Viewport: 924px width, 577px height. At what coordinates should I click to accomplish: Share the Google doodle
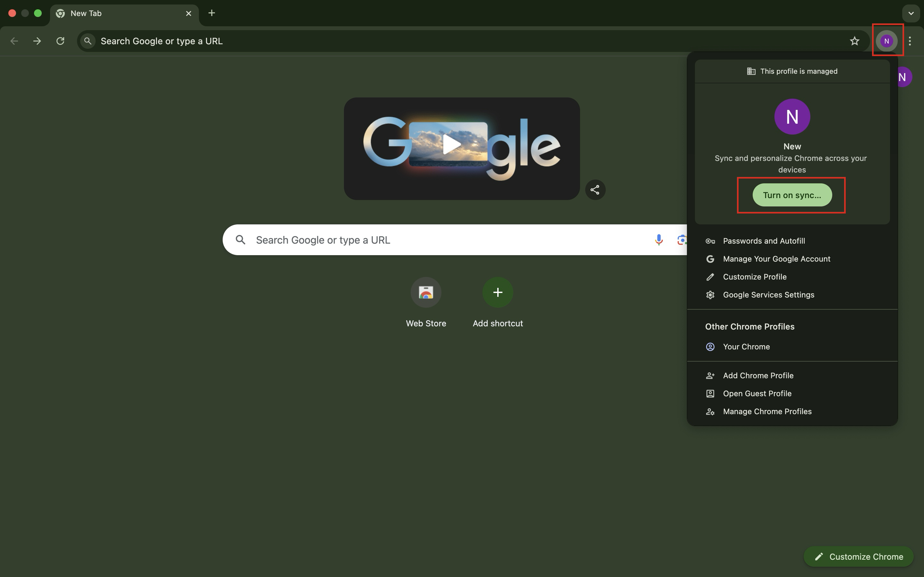click(595, 190)
